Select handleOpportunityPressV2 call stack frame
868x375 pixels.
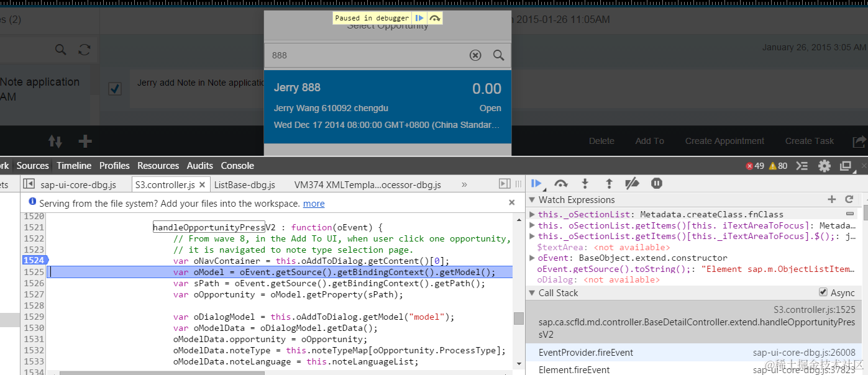tap(693, 322)
